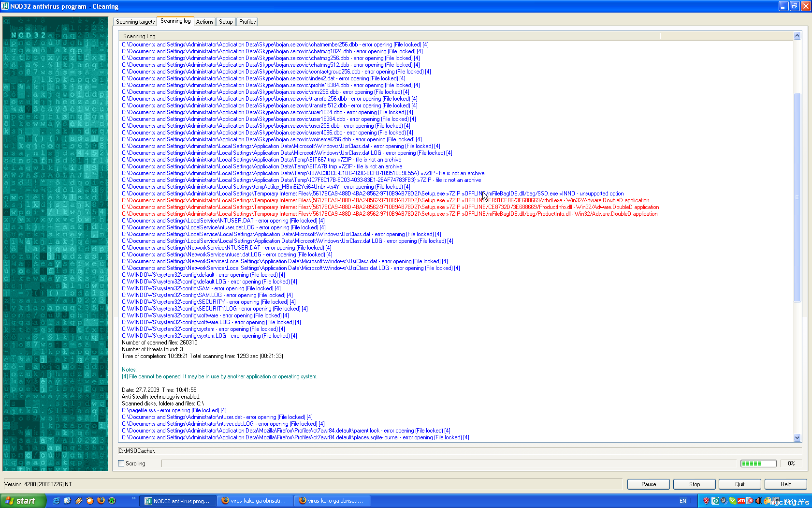Click 'Number of scanned files: 260310' line

tap(159, 343)
